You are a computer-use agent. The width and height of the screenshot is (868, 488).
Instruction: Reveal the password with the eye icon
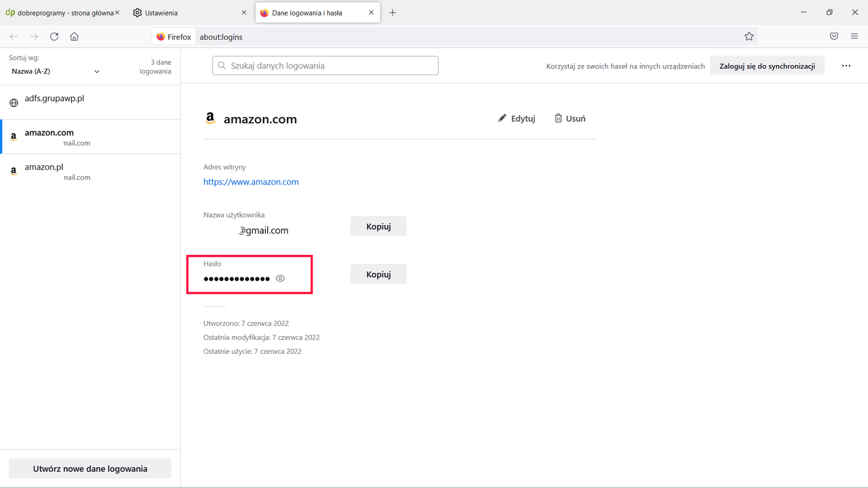pos(280,278)
